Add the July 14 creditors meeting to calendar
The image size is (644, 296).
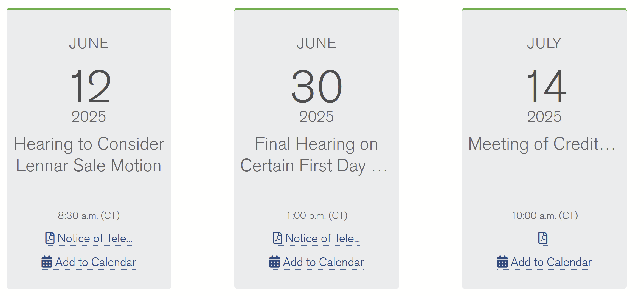(551, 262)
